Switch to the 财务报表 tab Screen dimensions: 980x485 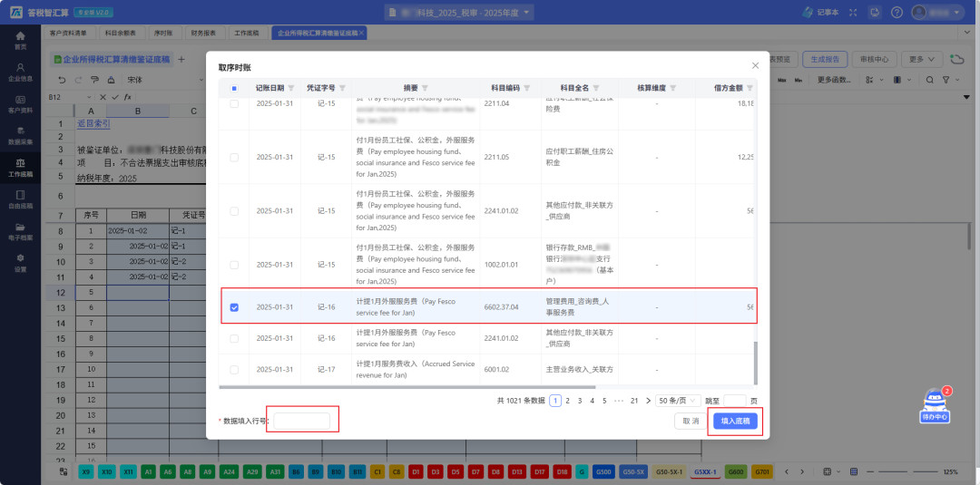pos(203,33)
